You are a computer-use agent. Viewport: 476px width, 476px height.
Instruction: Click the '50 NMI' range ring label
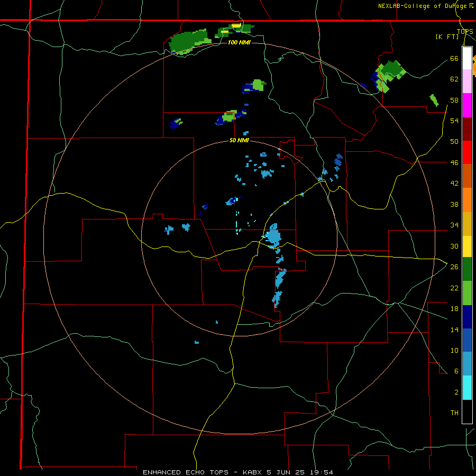[239, 140]
